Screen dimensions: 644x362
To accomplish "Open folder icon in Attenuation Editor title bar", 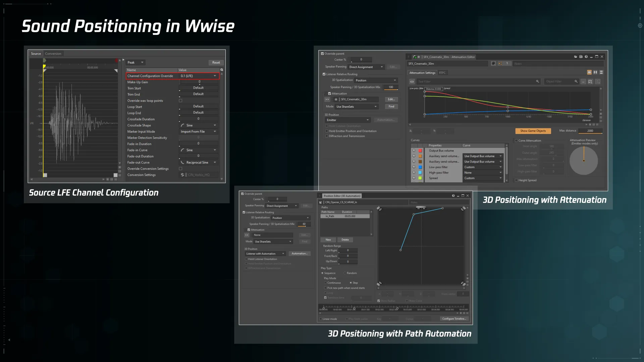I will [x=576, y=57].
